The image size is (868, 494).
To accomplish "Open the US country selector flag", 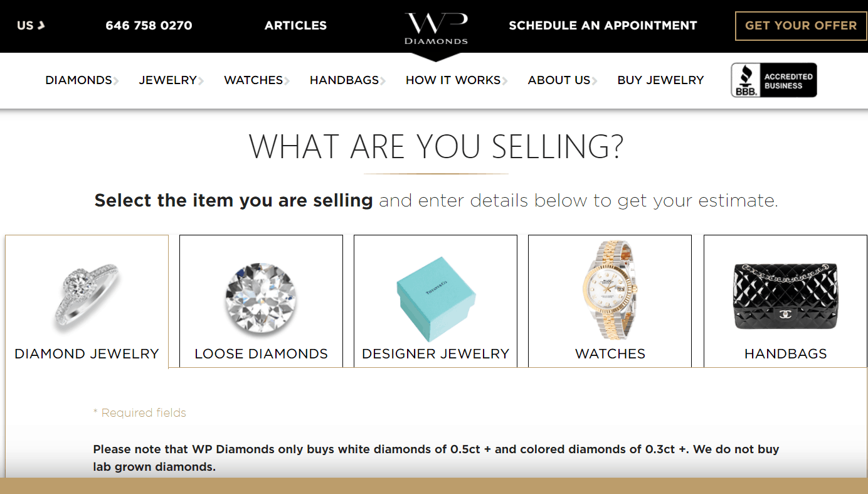I will (x=29, y=26).
